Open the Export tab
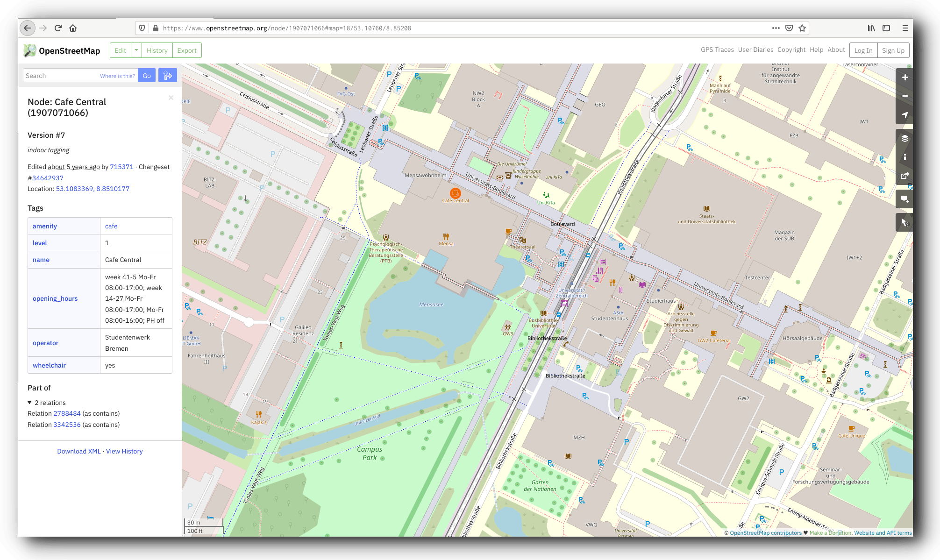Screen dimensions: 940x560 point(187,50)
